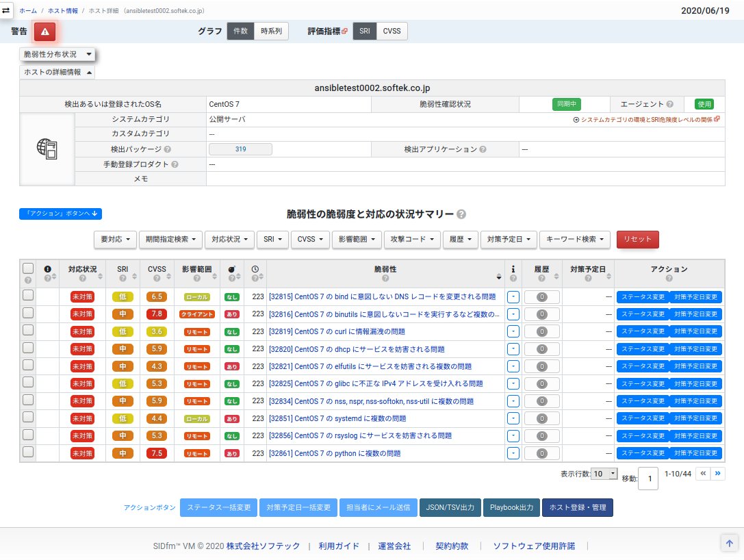
Task: Select CVSS evaluation metric
Action: 392,31
